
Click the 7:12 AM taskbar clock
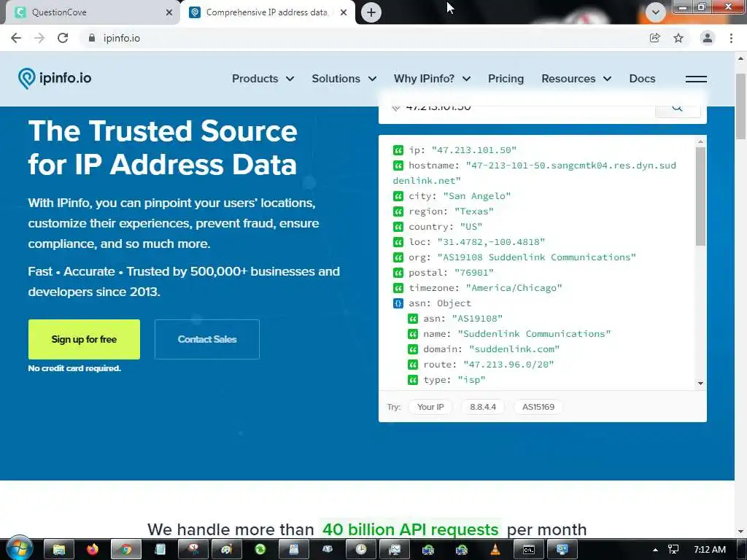[710, 550]
